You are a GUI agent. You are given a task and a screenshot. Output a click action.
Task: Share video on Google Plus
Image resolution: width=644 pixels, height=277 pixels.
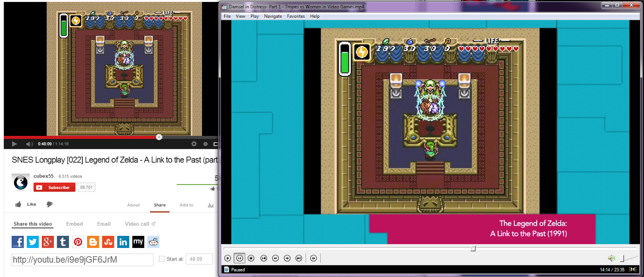click(47, 242)
